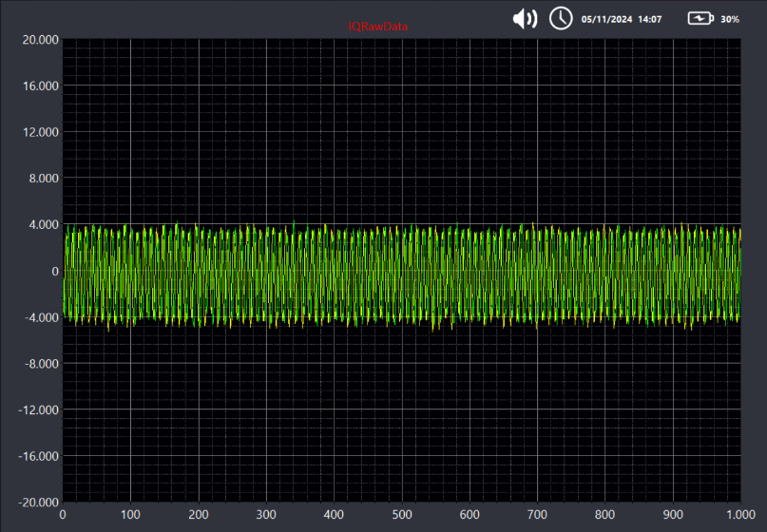
Task: Click the 400 x-axis label
Action: [x=335, y=514]
